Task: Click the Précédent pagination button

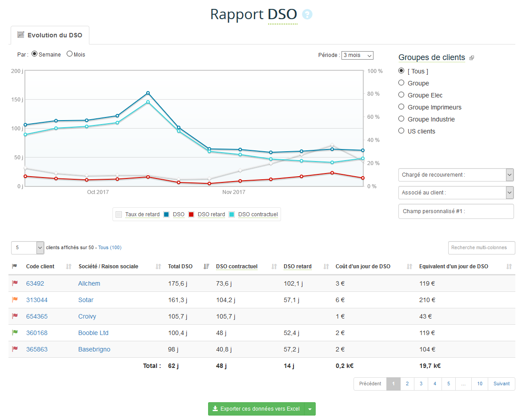Action: (x=370, y=384)
